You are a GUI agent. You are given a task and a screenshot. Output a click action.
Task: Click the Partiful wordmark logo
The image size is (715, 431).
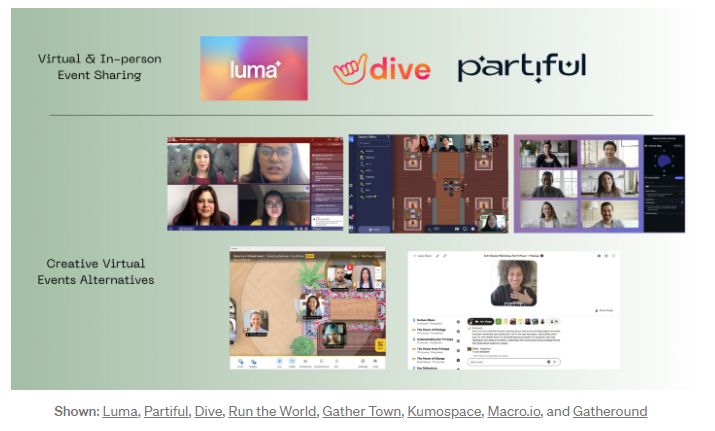[522, 68]
